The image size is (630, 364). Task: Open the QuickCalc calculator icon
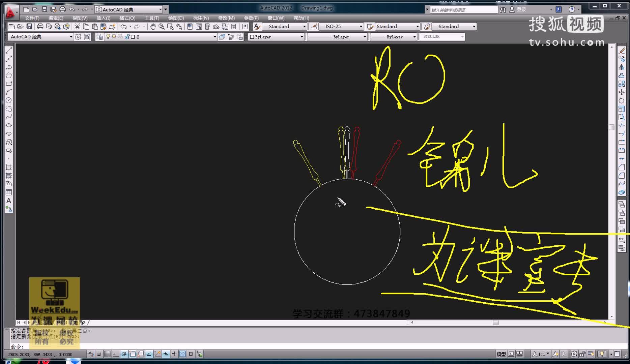tap(233, 26)
